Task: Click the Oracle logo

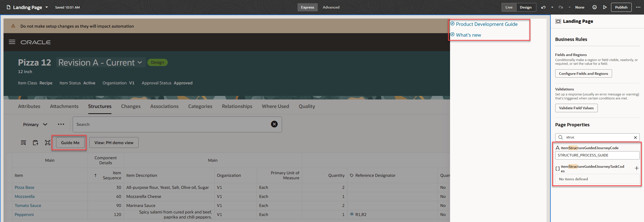Action: click(35, 42)
